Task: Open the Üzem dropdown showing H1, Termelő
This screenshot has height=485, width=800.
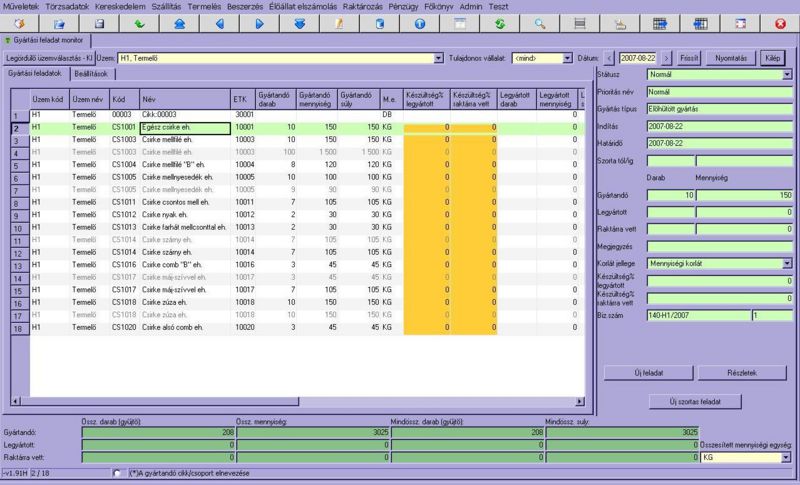Action: (439, 58)
